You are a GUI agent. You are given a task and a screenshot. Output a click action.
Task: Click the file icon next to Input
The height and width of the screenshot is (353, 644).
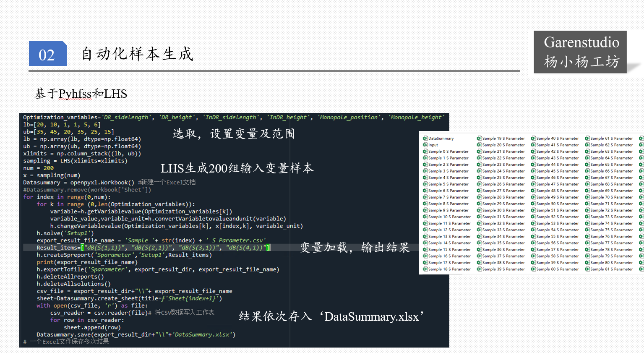425,145
